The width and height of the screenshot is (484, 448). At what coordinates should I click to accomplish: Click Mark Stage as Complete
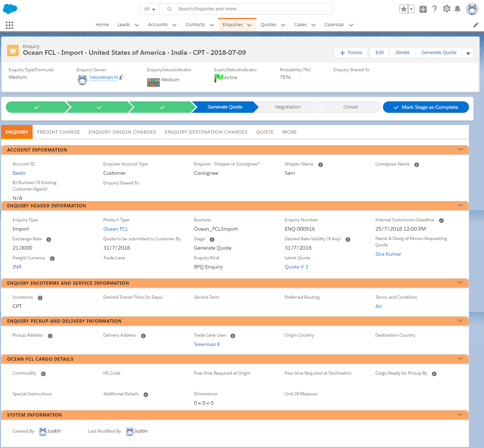(426, 107)
